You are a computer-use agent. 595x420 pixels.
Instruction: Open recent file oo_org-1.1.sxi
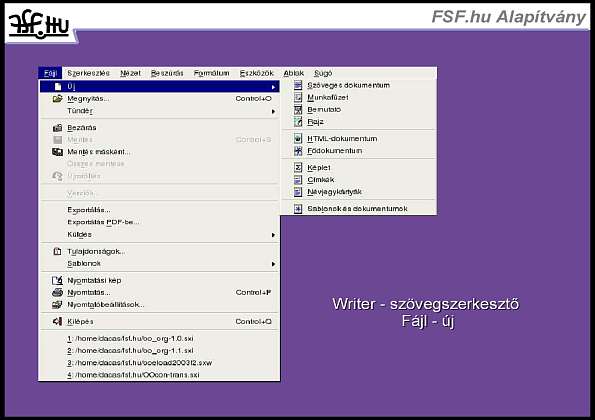point(159,351)
